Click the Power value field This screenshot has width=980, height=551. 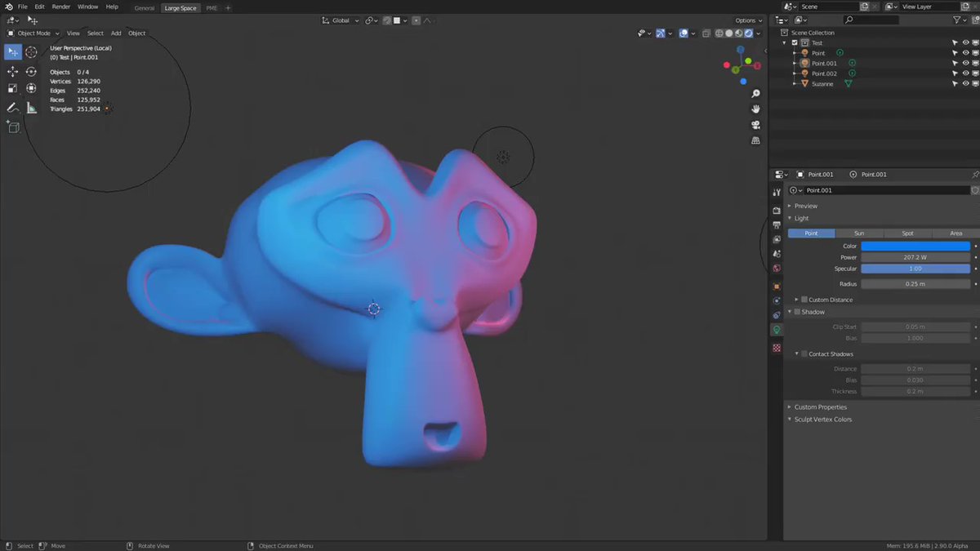(x=915, y=257)
